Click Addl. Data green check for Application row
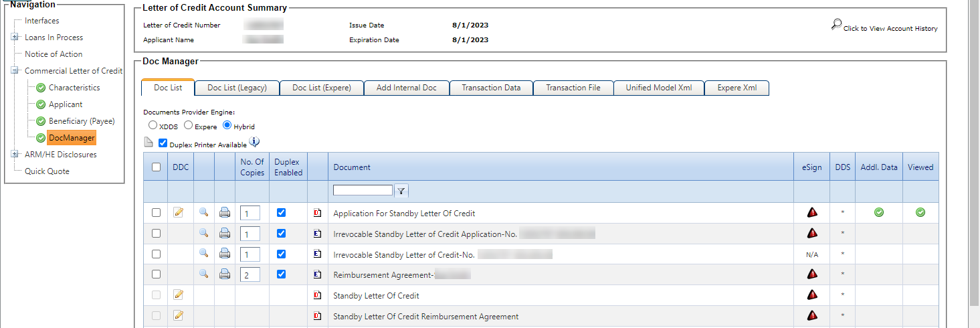The height and width of the screenshot is (328, 980). pos(879,212)
